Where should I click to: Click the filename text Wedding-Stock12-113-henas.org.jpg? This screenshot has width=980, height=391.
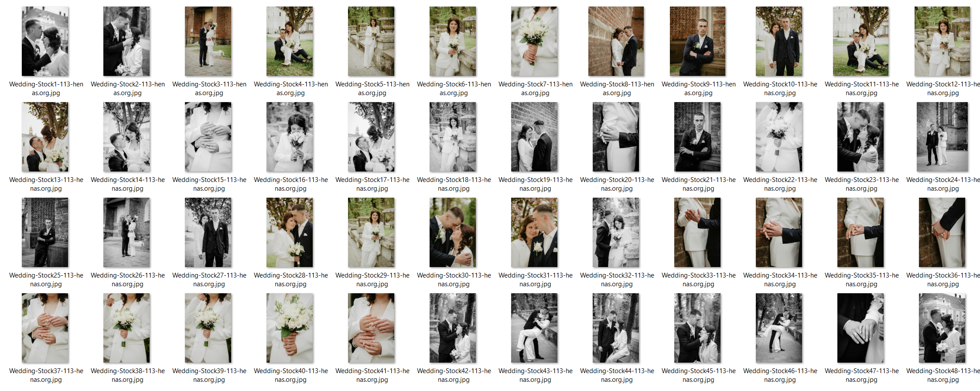[943, 89]
